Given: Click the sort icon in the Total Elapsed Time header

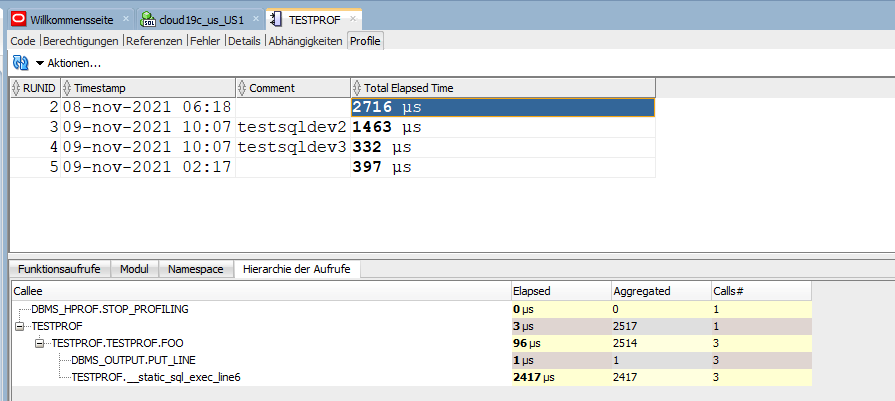Looking at the screenshot, I should coord(357,88).
